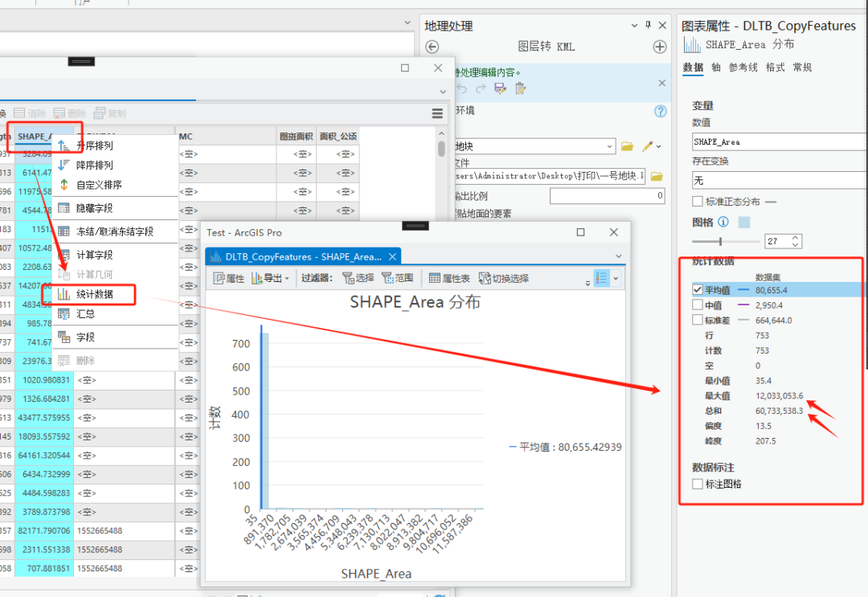Check the 平均值 mean checkbox

coord(698,290)
